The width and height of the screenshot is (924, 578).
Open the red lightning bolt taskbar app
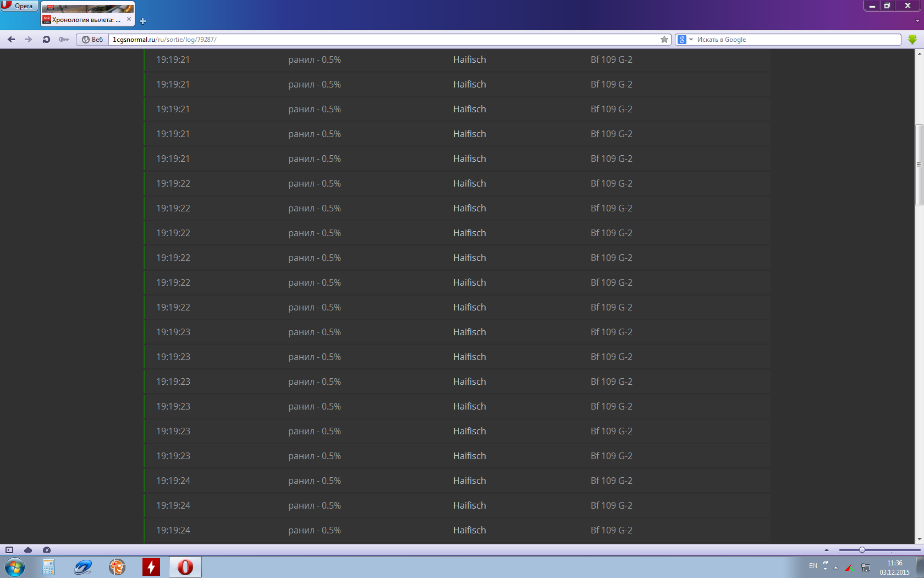(x=151, y=567)
